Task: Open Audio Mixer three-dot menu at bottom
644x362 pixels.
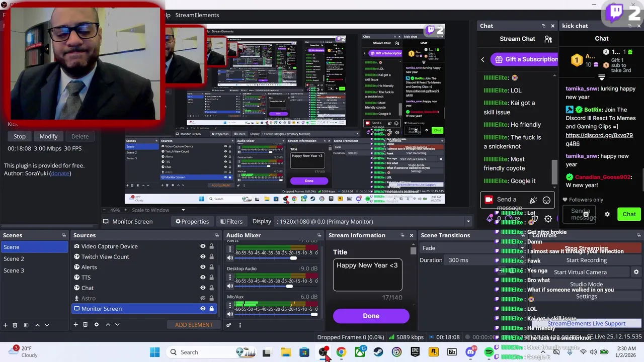Action: [x=240, y=325]
